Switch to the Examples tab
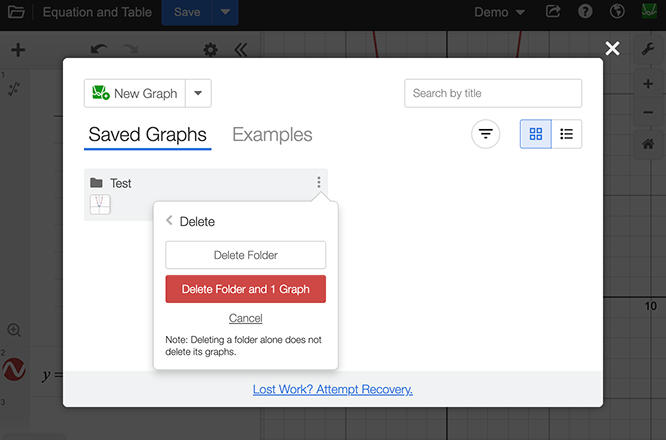666x440 pixels. coord(272,135)
